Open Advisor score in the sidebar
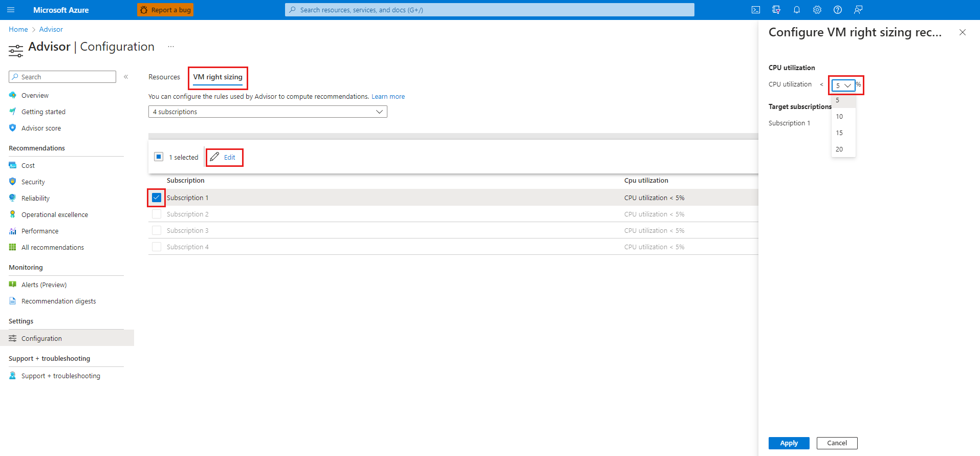 pyautogui.click(x=41, y=128)
